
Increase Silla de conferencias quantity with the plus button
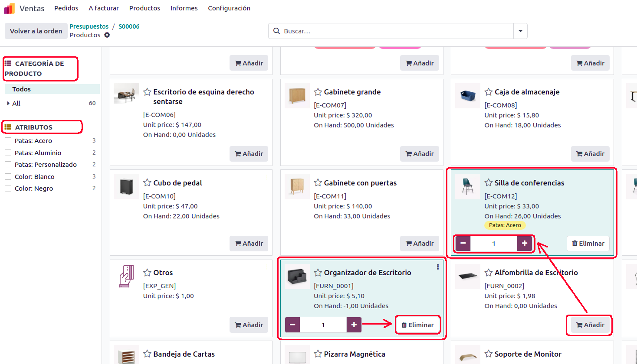coord(525,244)
